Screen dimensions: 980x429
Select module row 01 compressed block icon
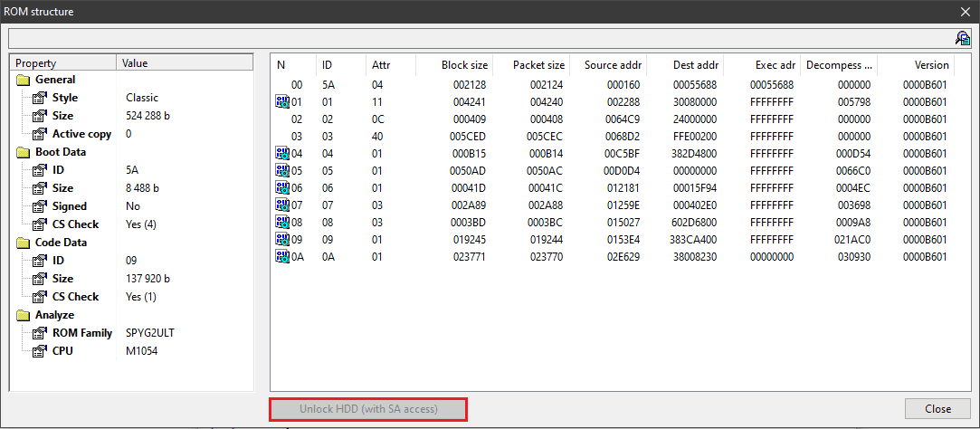281,102
